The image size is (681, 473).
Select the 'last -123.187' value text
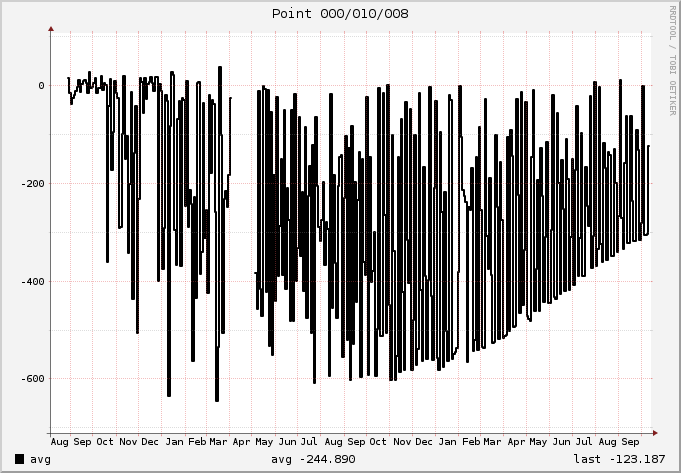619,459
